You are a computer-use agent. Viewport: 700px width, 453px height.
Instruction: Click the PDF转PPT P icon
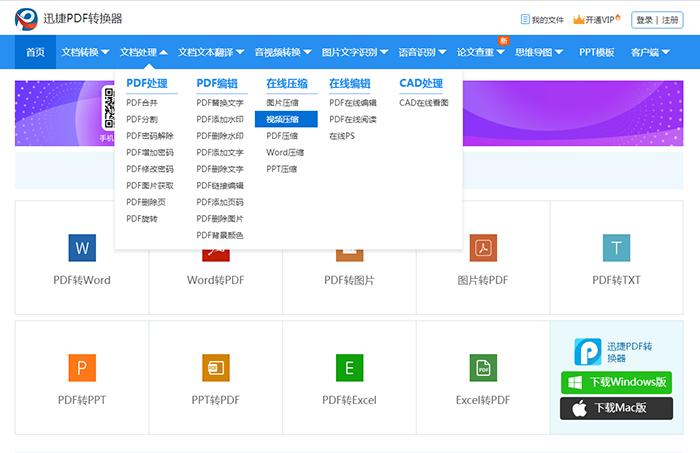pyautogui.click(x=82, y=368)
